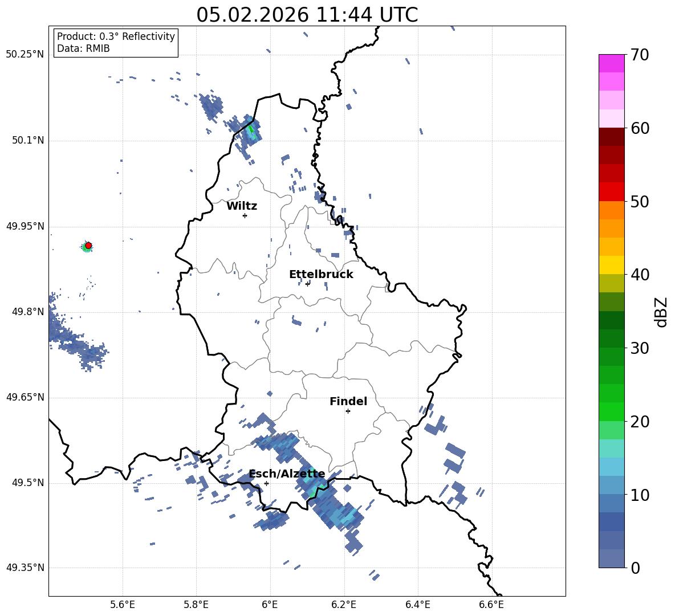Click latitude label 50.25°N
The height and width of the screenshot is (616, 675).
tap(25, 55)
